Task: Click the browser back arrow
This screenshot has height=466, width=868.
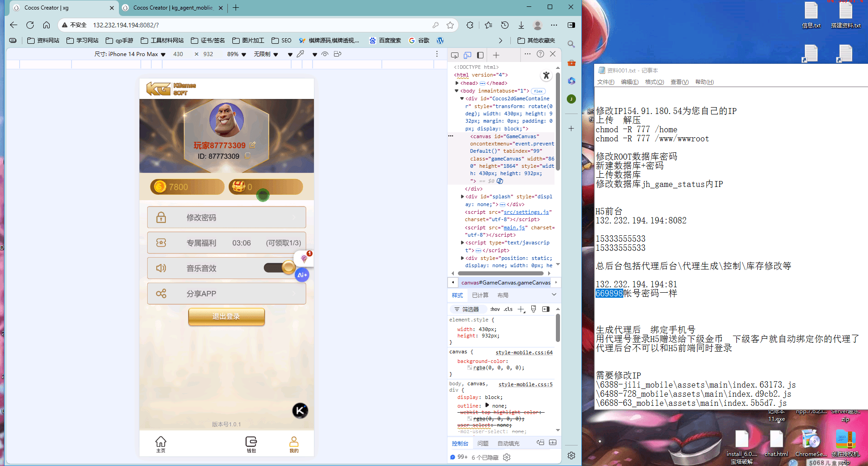Action: (14, 25)
